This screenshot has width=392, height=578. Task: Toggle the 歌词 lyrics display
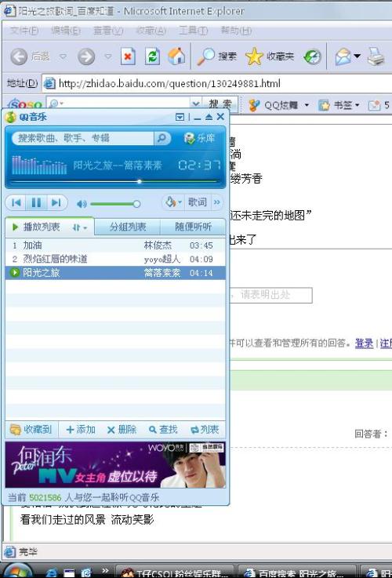(197, 202)
